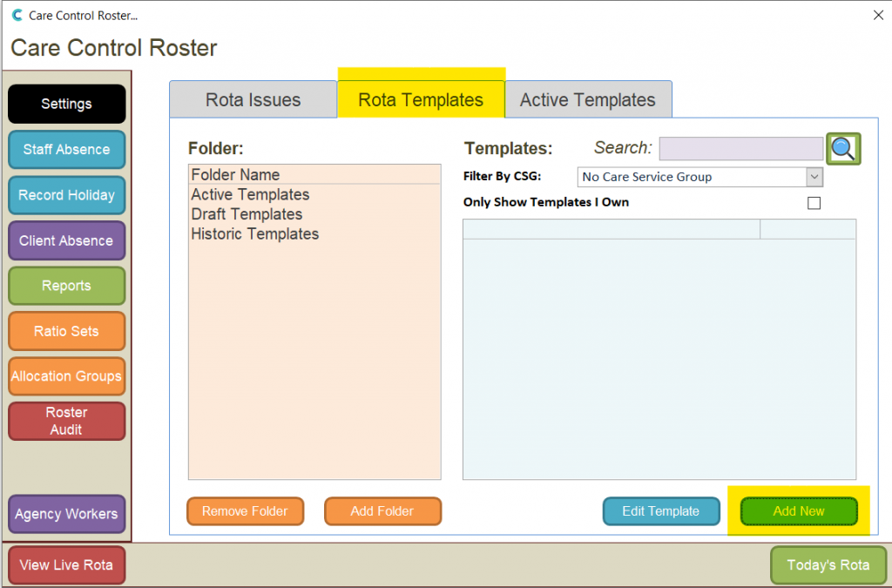
Task: Click the Agency Workers button
Action: click(66, 513)
